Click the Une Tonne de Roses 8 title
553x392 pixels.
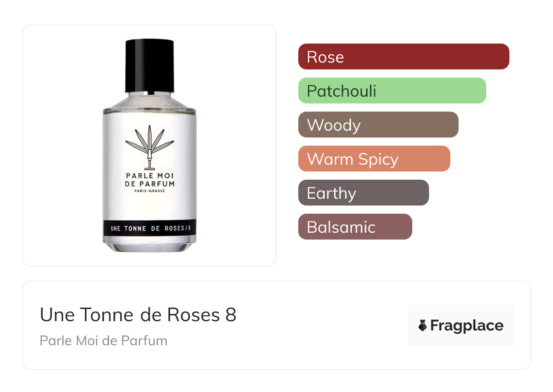coord(138,314)
